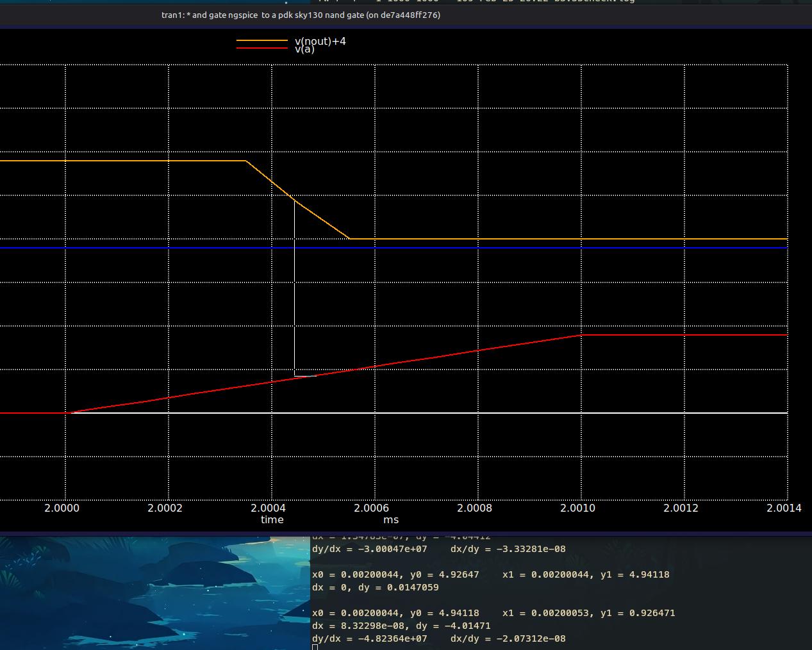Click the point where red trace starts rising

(x=67, y=413)
